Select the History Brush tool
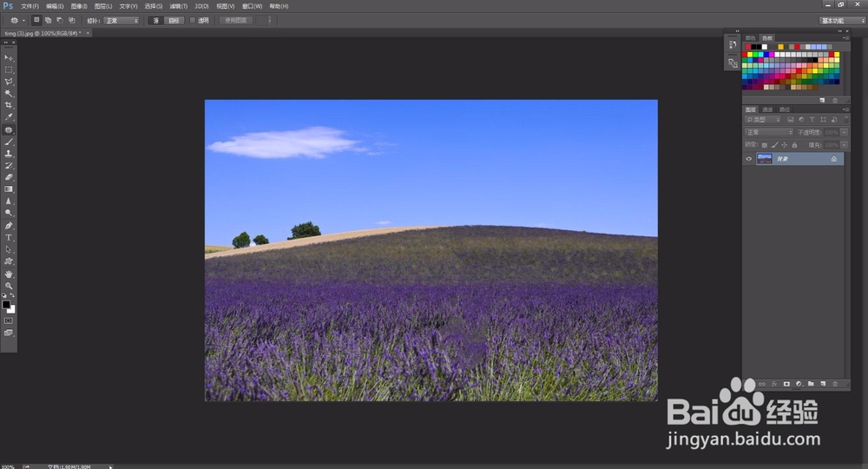 9,165
